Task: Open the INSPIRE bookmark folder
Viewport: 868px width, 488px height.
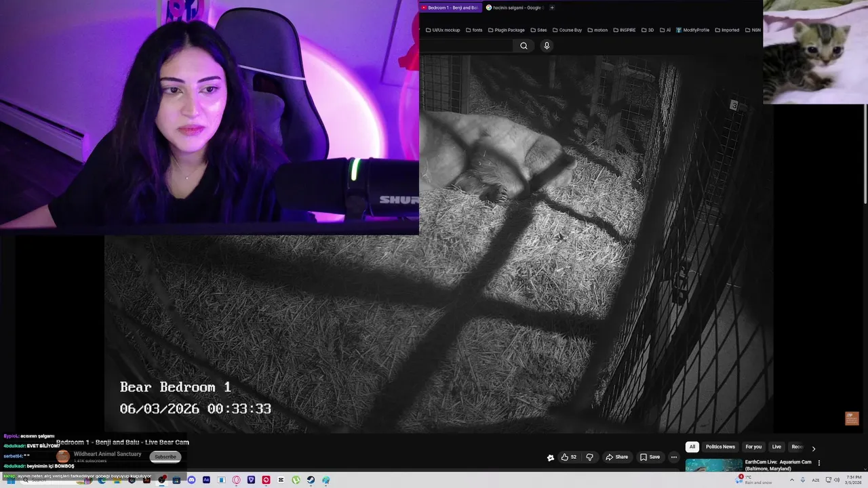Action: tap(625, 30)
